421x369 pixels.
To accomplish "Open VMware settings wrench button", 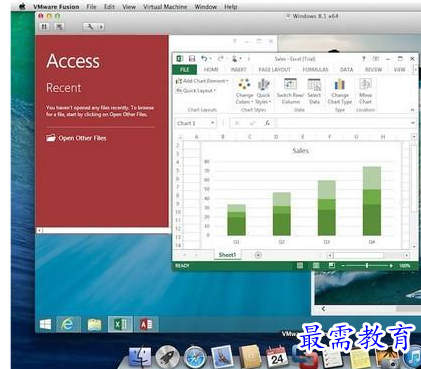I will coord(89,27).
